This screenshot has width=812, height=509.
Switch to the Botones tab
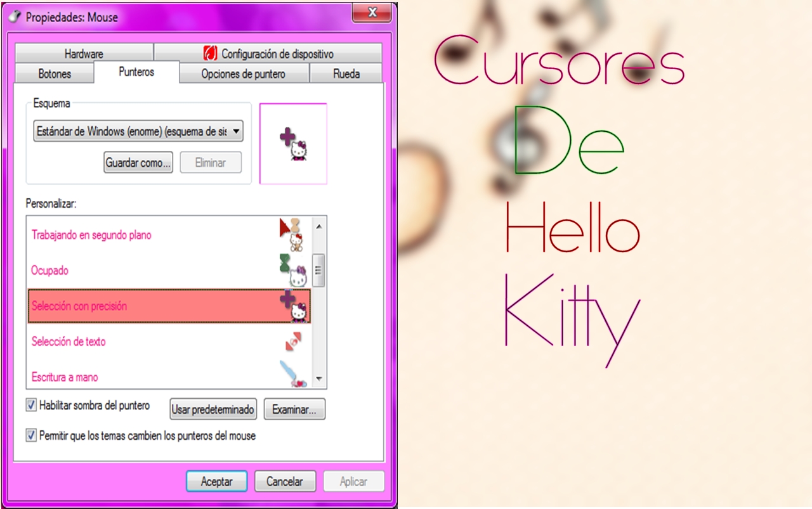tap(54, 74)
